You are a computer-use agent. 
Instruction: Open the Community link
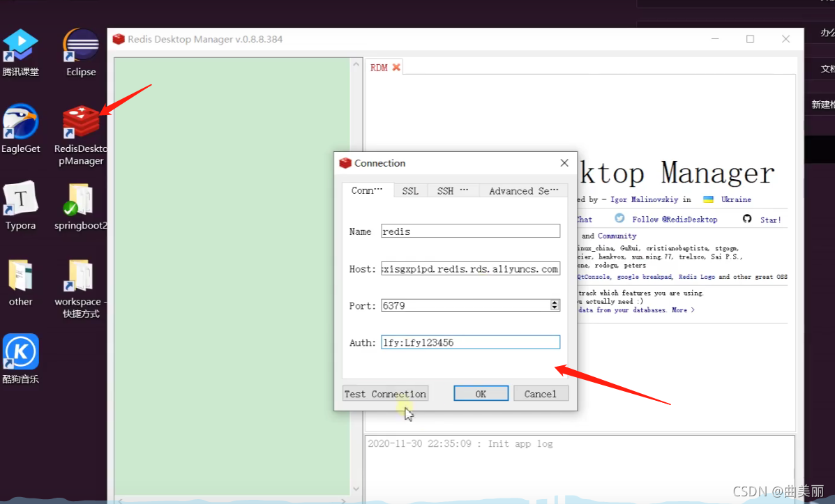(x=617, y=236)
